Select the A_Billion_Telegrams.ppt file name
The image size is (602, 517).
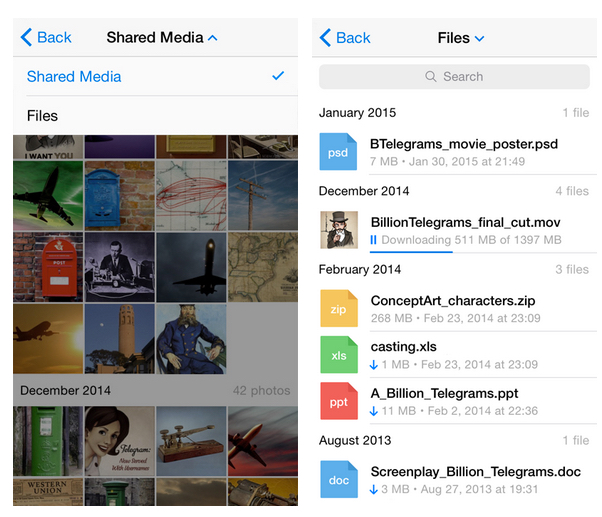tap(444, 393)
